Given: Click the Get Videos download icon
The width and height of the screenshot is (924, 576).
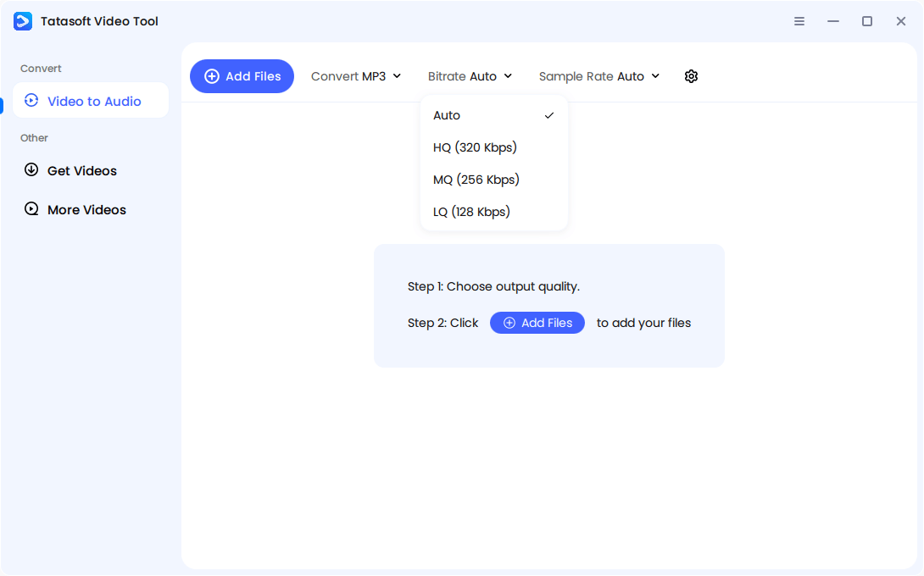Looking at the screenshot, I should click(31, 170).
